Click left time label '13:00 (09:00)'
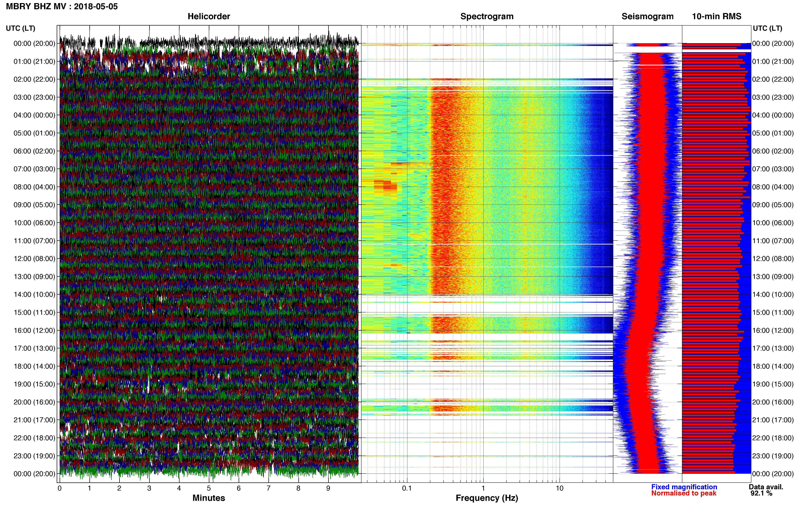Screen dimensions: 812x508 (34, 277)
